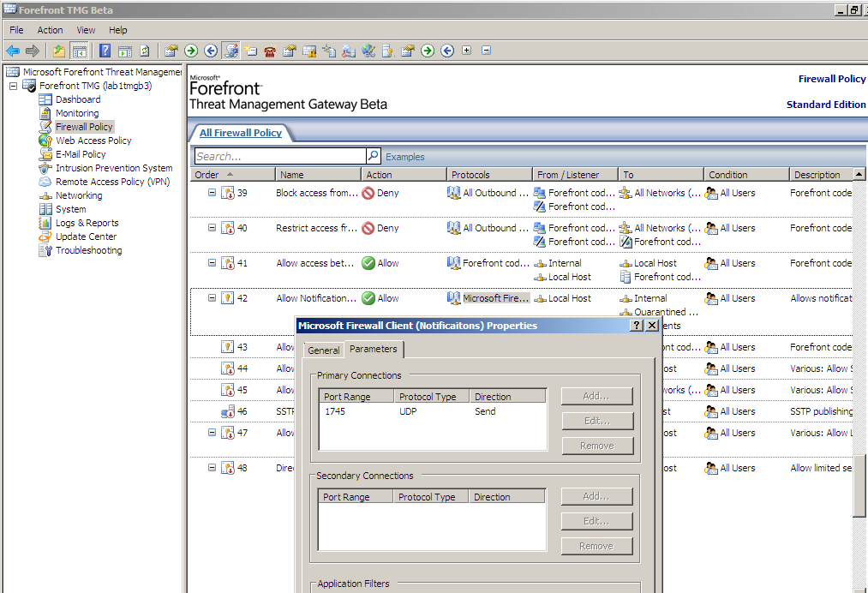Collapse firewall rule 47
This screenshot has height=593, width=868.
tap(212, 433)
